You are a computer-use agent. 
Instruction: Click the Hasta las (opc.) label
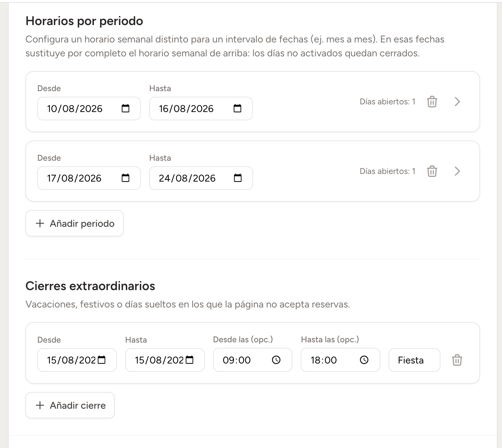(330, 339)
